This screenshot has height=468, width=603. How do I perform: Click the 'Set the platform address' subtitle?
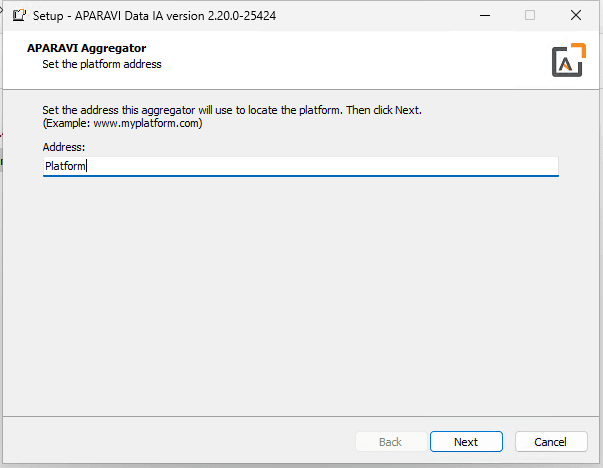[102, 64]
